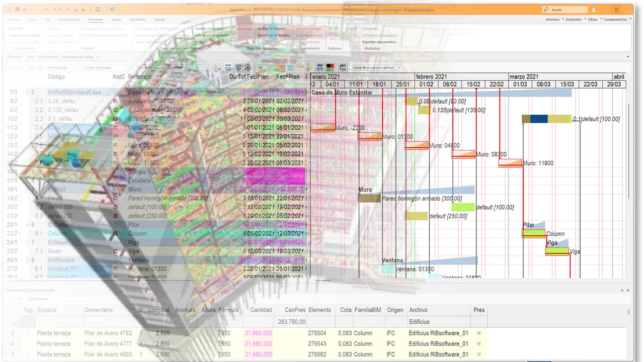Toggle Pres checkbox for element 276543
644x362 pixels.
coord(478,344)
